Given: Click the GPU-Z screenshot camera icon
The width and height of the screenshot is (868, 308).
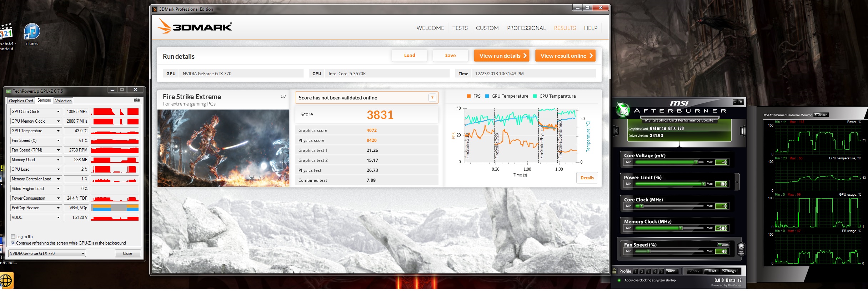Looking at the screenshot, I should click(137, 100).
